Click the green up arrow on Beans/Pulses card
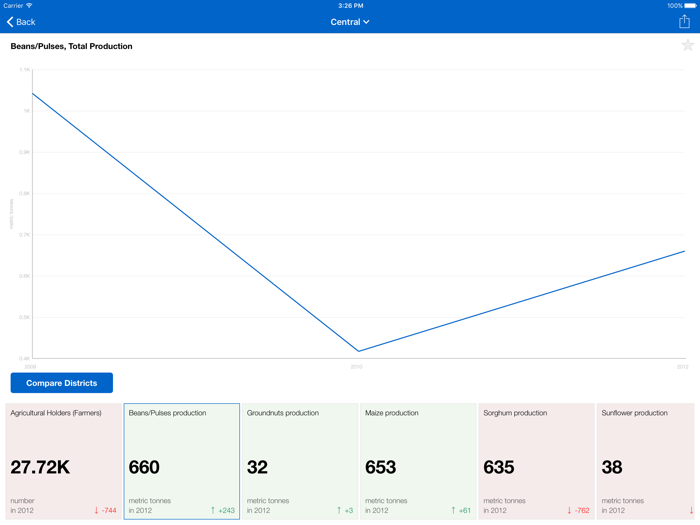Image resolution: width=700 pixels, height=525 pixels. (x=213, y=511)
